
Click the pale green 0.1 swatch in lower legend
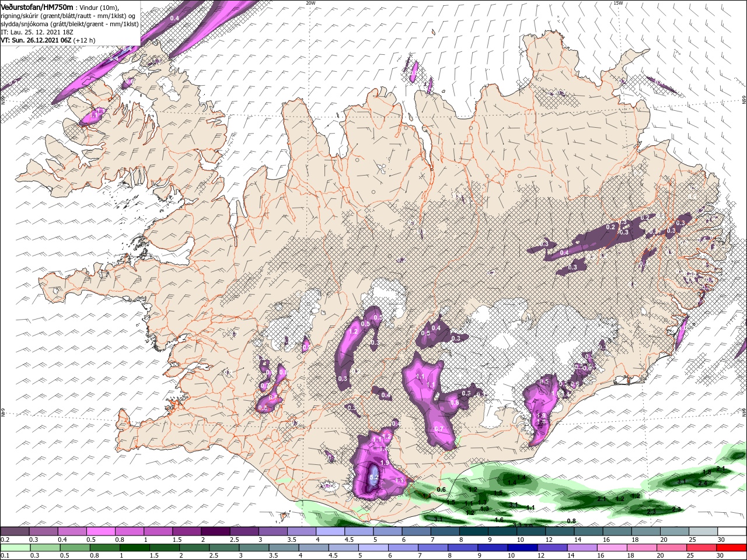click(x=15, y=548)
